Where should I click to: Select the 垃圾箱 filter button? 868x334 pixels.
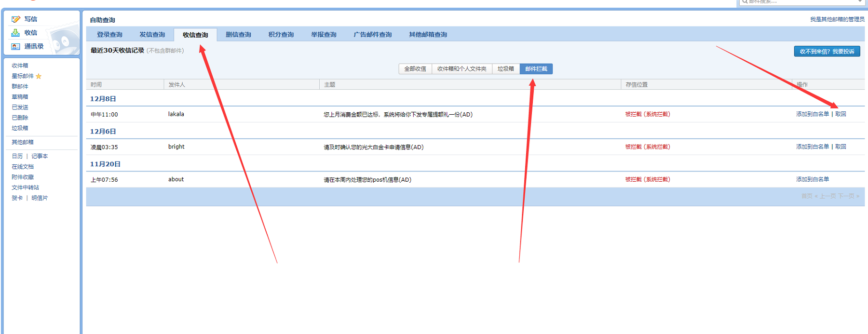(x=505, y=69)
